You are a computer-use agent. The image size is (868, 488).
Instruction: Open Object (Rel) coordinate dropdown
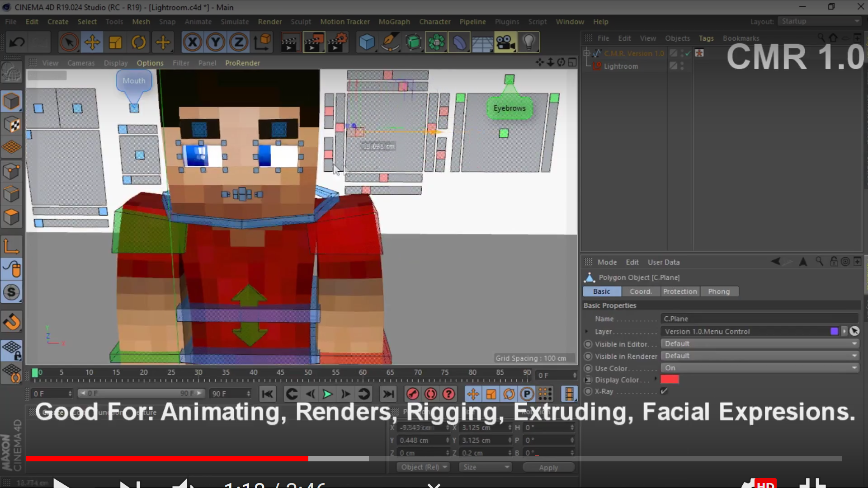tap(424, 467)
